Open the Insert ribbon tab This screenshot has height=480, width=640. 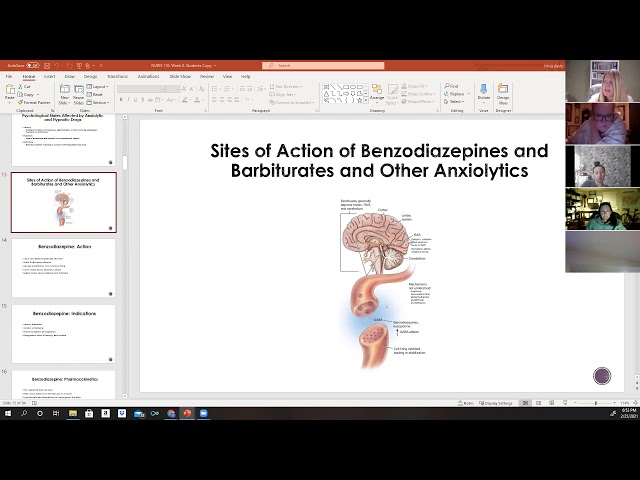(x=49, y=76)
